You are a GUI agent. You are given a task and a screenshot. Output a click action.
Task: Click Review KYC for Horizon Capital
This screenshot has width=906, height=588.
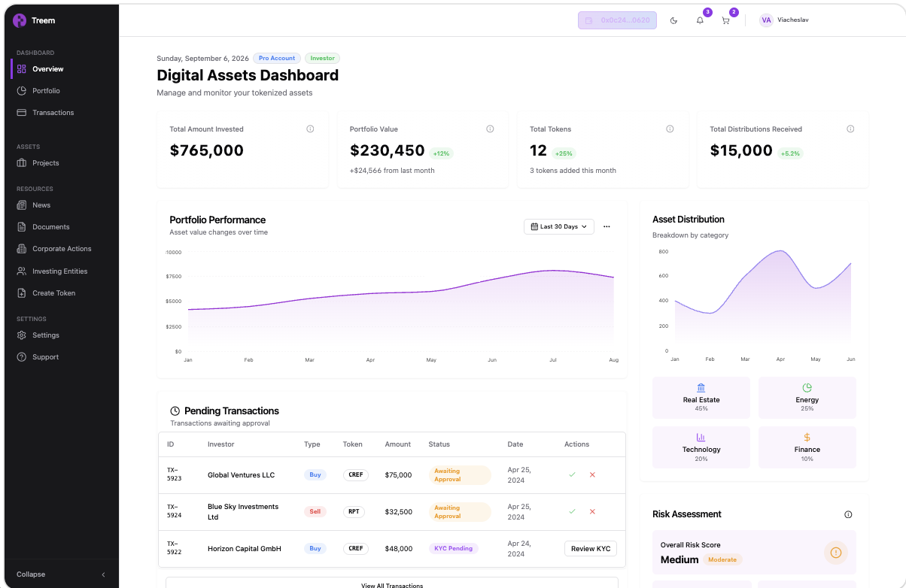pos(591,549)
